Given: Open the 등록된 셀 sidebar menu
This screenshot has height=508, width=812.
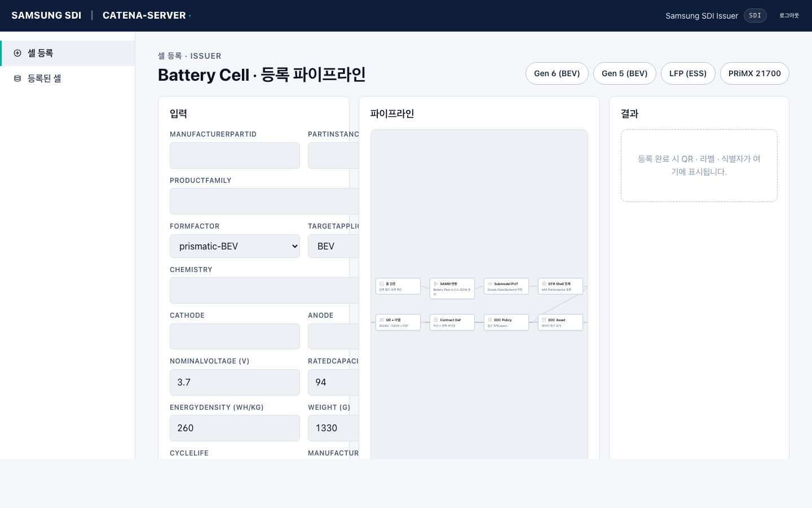Looking at the screenshot, I should click(x=44, y=78).
